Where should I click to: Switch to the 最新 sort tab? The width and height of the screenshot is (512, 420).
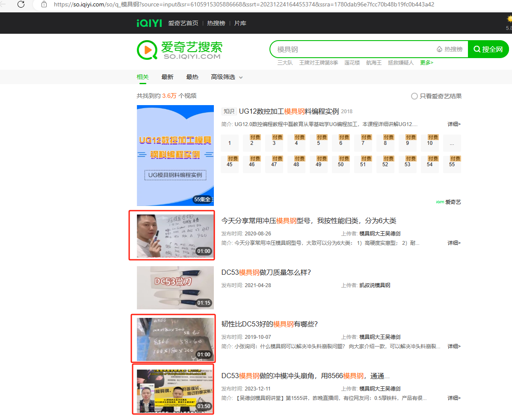pyautogui.click(x=167, y=77)
